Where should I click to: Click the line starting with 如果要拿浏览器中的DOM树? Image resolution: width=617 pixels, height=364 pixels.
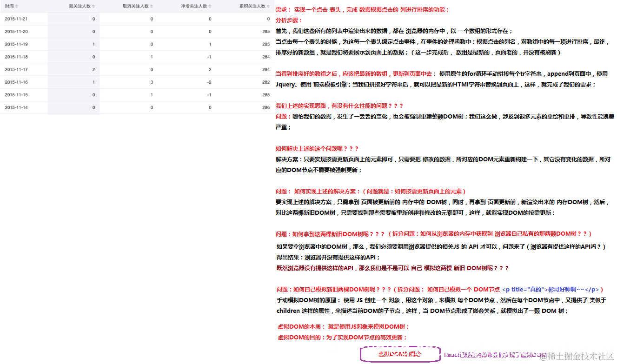(x=441, y=247)
